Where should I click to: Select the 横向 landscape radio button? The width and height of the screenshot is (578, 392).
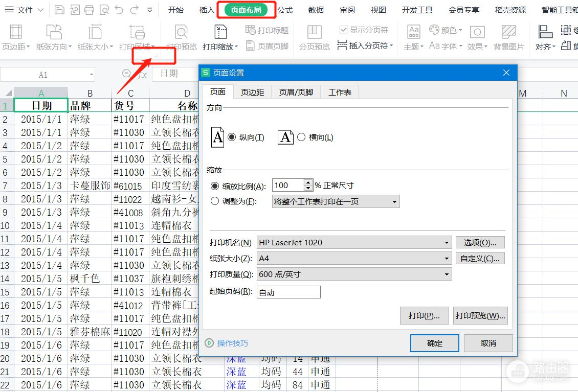(301, 137)
